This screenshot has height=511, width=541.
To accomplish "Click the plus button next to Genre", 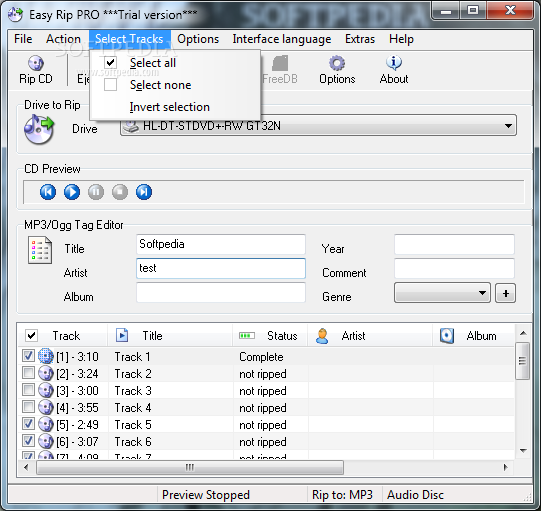I will point(505,293).
